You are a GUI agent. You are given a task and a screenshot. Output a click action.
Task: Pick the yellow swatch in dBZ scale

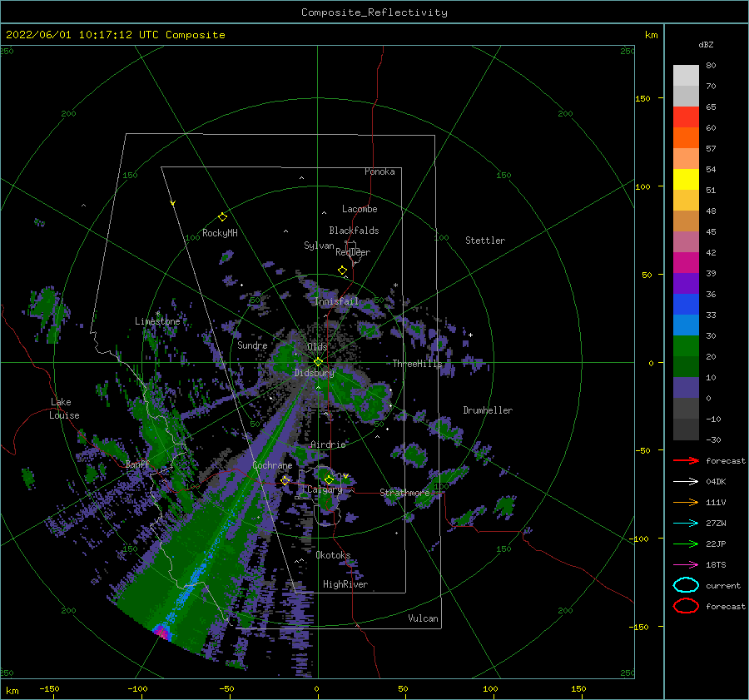(686, 179)
